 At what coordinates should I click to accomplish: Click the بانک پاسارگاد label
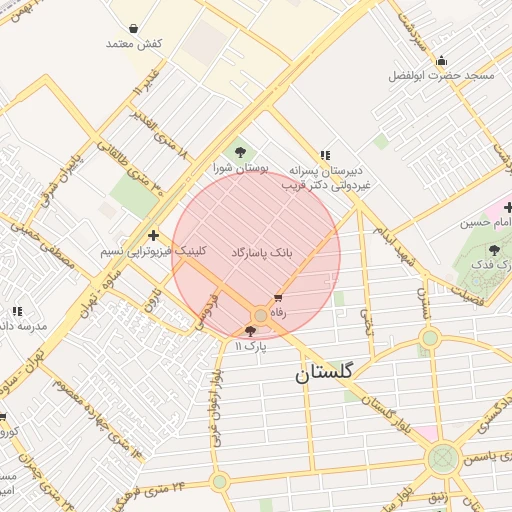coord(262,253)
